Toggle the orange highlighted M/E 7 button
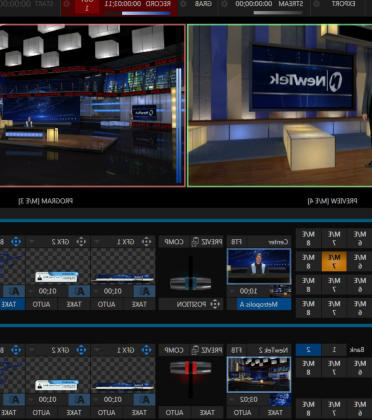 point(334,262)
